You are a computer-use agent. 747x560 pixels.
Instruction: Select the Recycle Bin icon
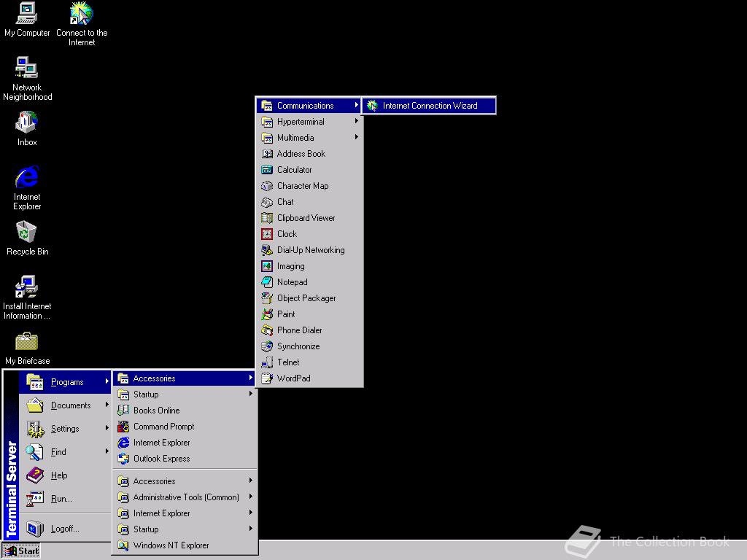pyautogui.click(x=27, y=238)
